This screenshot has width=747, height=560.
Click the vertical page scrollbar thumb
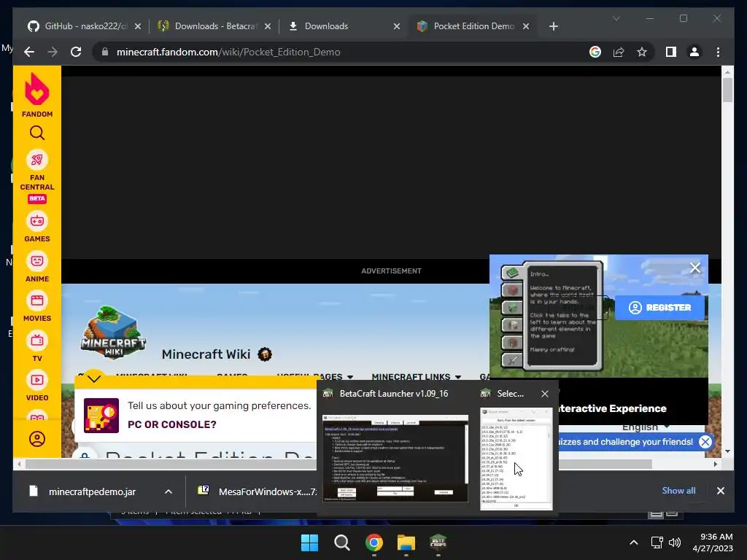pos(727,90)
